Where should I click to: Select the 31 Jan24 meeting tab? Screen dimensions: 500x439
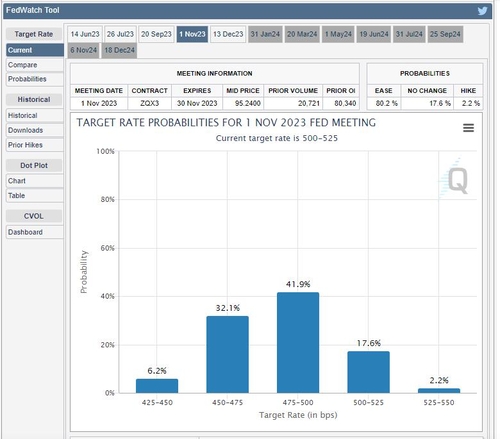pyautogui.click(x=265, y=34)
